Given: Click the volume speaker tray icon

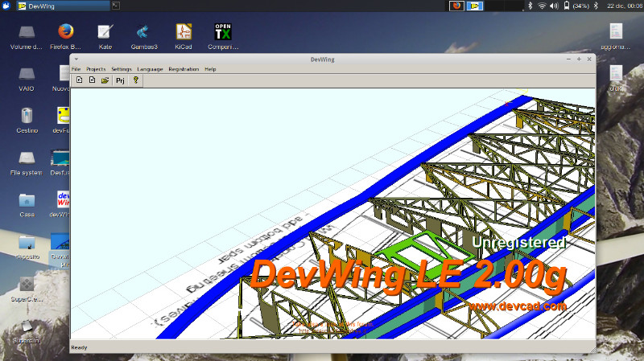Looking at the screenshot, I should (555, 6).
